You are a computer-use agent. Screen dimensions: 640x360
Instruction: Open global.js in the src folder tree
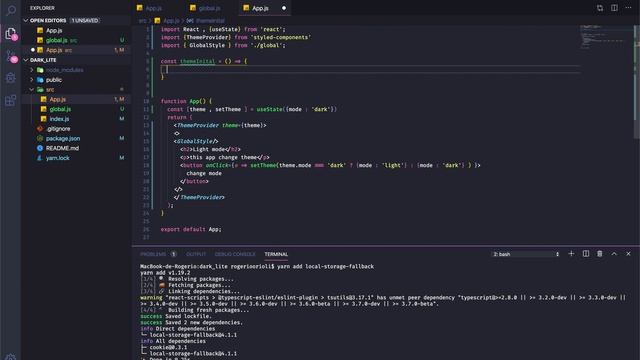point(60,109)
